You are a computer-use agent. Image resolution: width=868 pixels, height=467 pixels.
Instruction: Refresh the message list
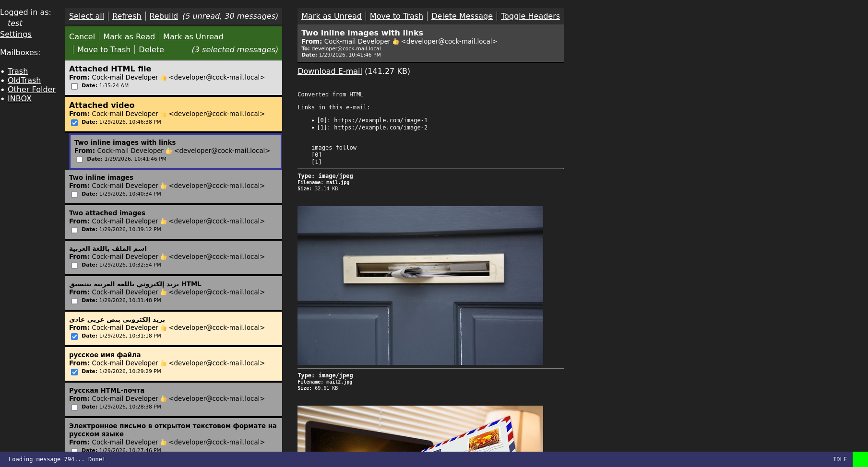127,16
